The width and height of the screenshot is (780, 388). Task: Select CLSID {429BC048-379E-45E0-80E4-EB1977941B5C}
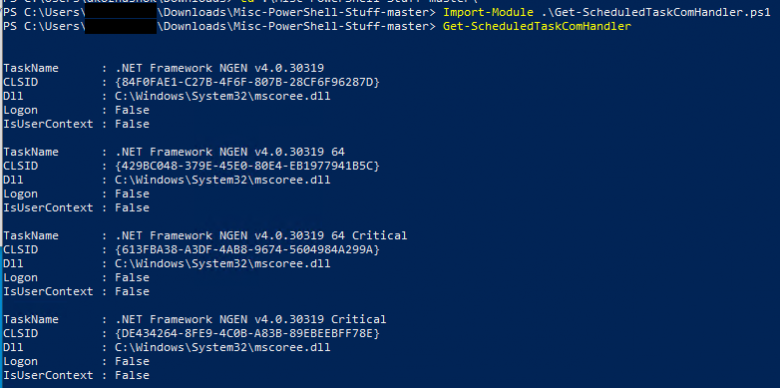[247, 166]
